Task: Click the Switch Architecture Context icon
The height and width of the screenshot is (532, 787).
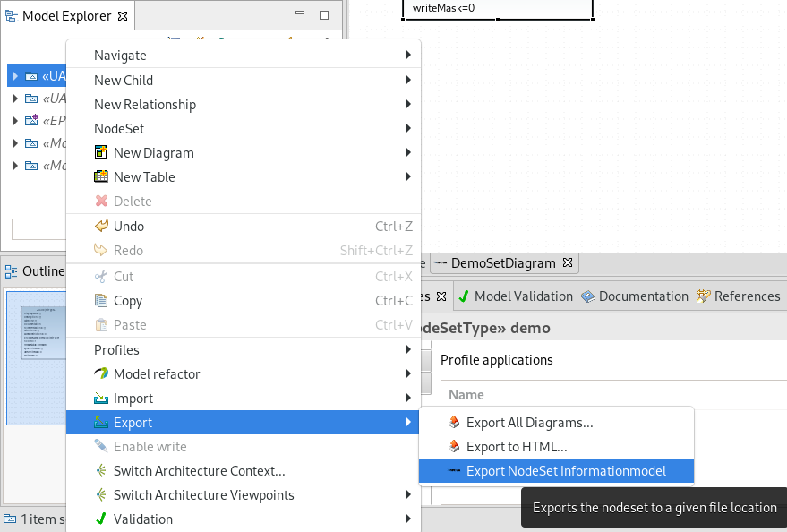Action: coord(101,471)
